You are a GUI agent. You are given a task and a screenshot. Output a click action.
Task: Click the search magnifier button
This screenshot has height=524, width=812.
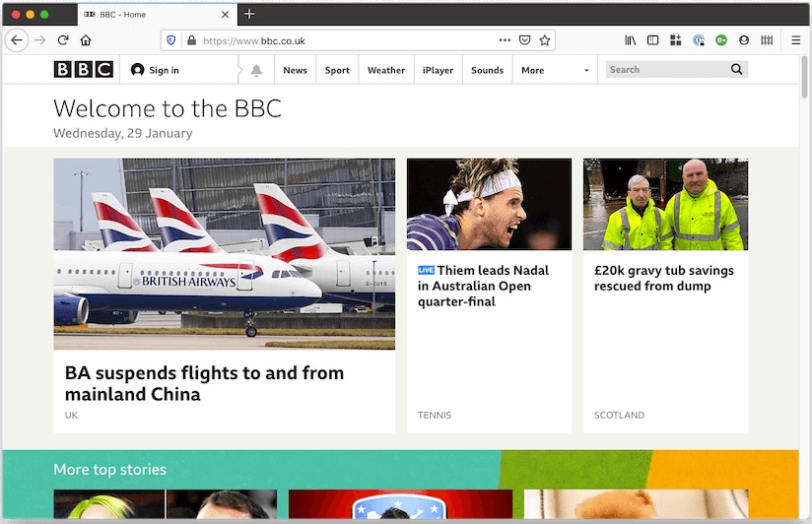coord(737,69)
